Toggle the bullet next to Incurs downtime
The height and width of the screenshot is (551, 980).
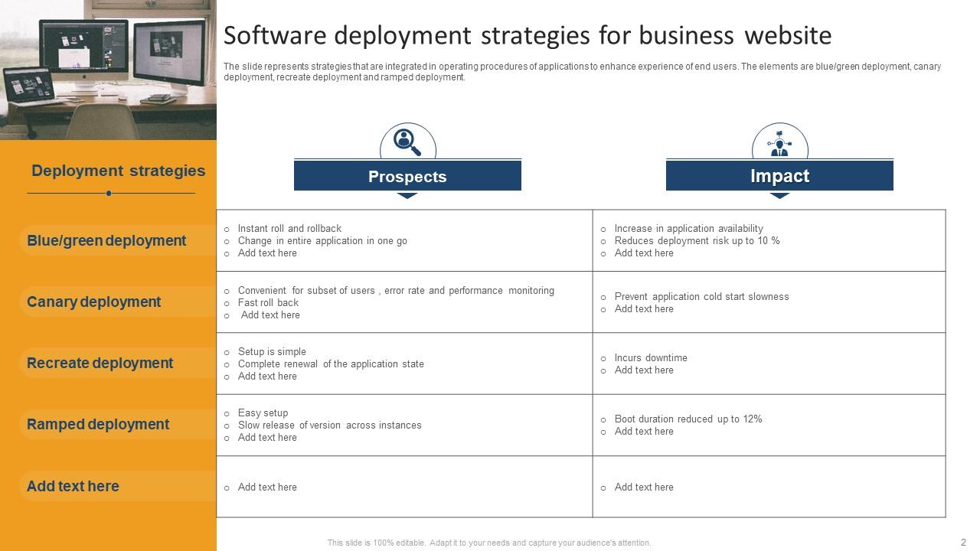tap(604, 357)
